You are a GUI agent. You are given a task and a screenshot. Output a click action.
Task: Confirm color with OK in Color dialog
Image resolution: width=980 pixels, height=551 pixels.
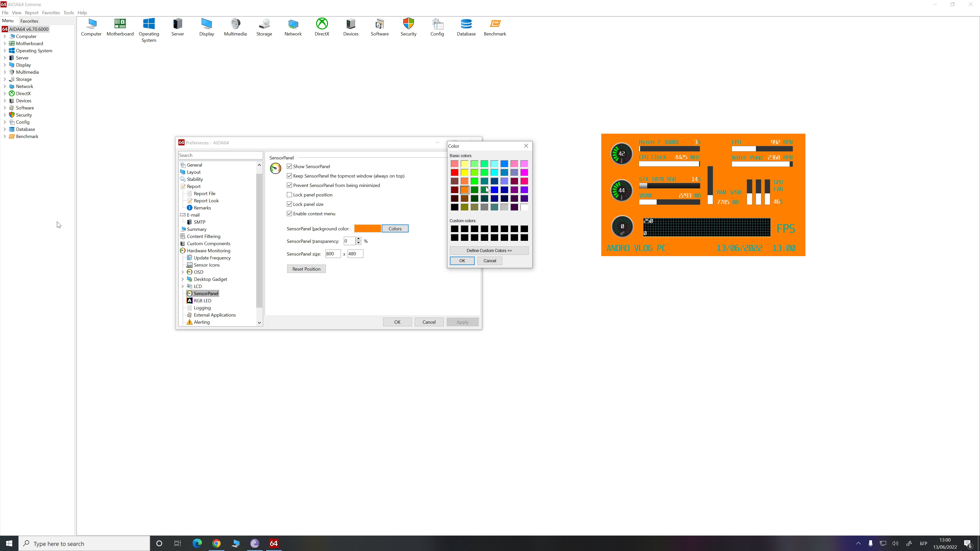point(462,261)
